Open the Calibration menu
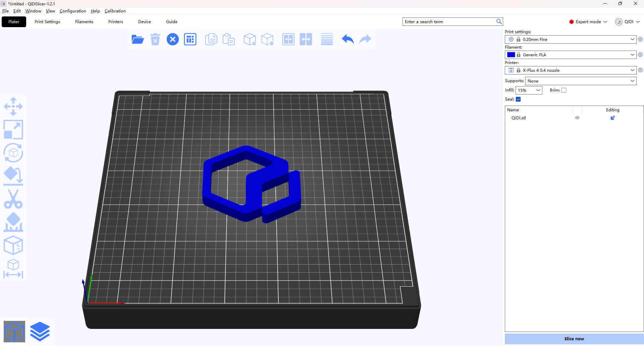The height and width of the screenshot is (346, 644). click(x=115, y=11)
